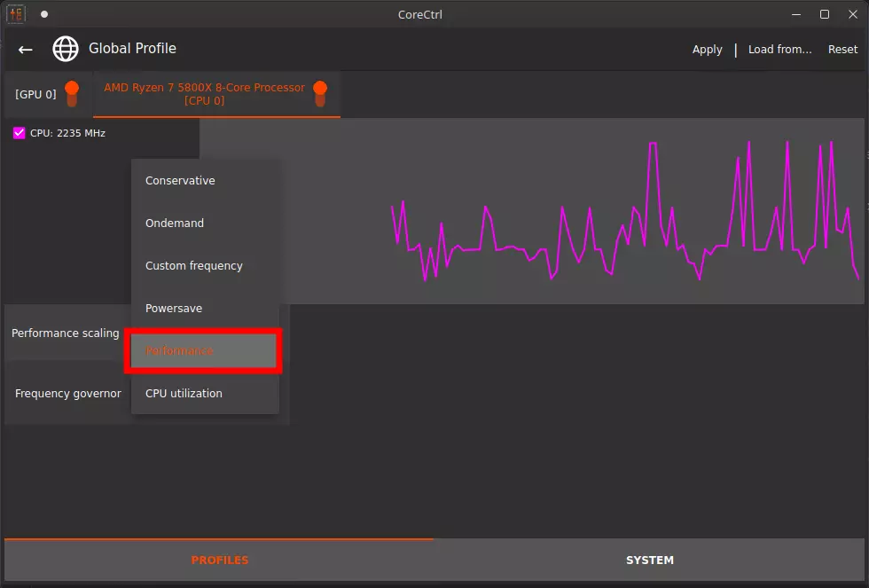Click the Apply button
The height and width of the screenshot is (588, 869).
click(x=708, y=50)
